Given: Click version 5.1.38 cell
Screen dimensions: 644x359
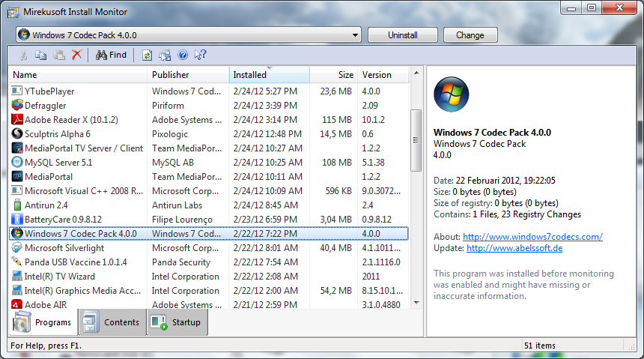Looking at the screenshot, I should [373, 163].
